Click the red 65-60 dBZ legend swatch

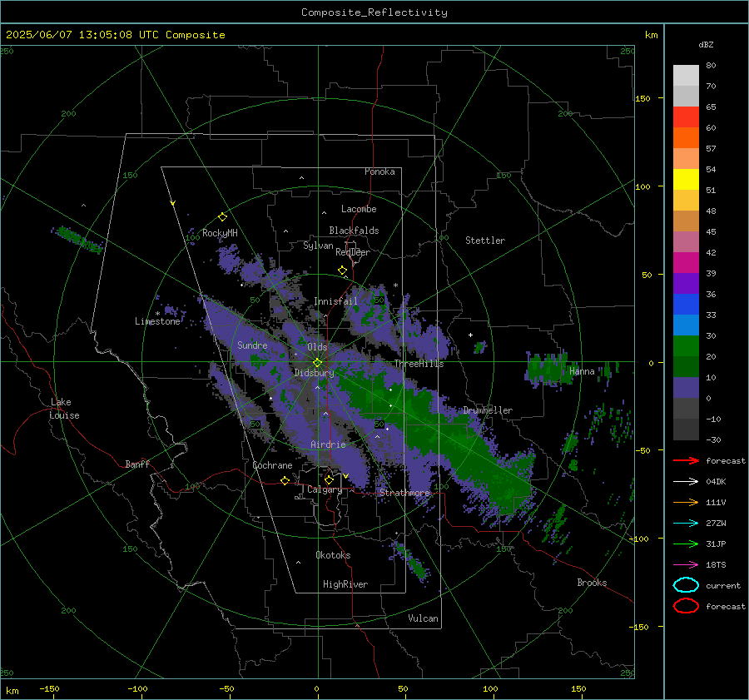(x=686, y=117)
